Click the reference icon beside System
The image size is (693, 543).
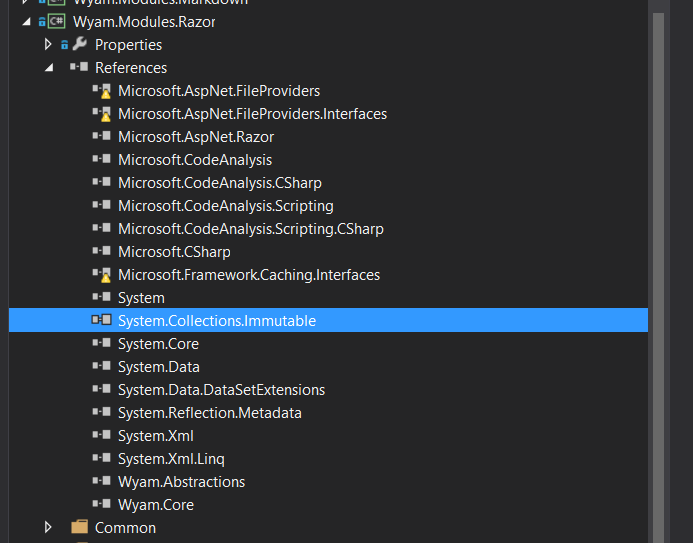tap(102, 296)
